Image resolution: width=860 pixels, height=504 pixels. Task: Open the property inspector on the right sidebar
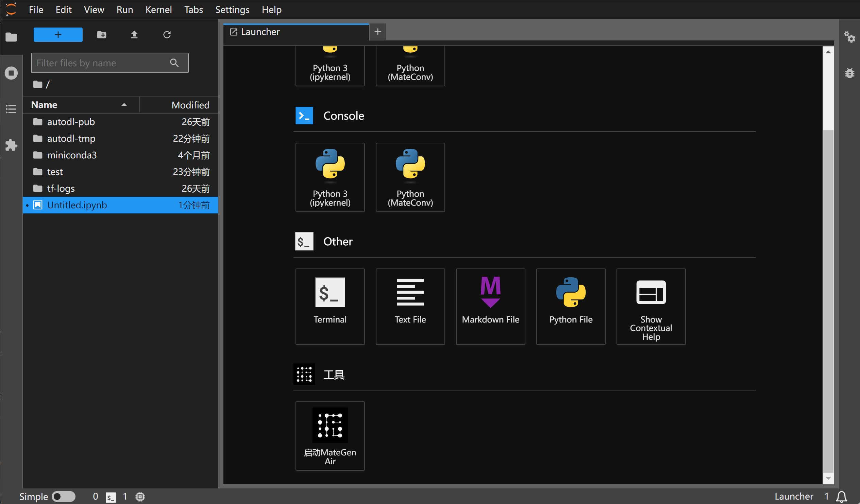[x=850, y=37]
